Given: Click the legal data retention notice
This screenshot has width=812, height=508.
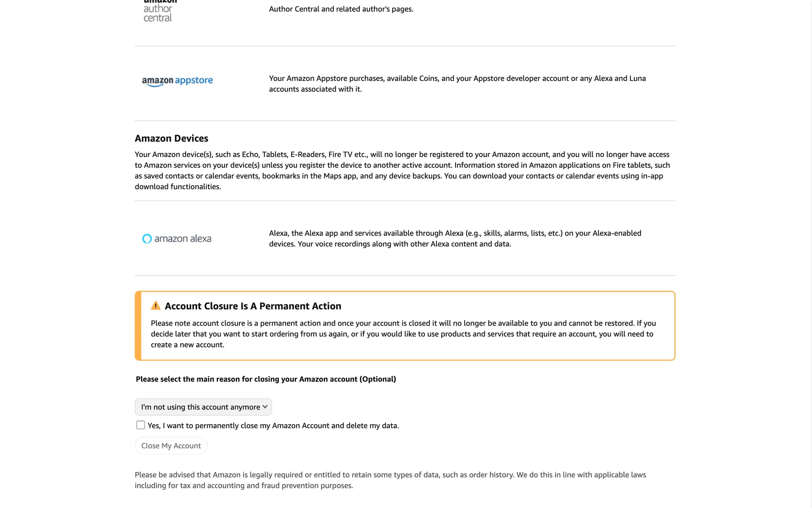Looking at the screenshot, I should (x=390, y=480).
